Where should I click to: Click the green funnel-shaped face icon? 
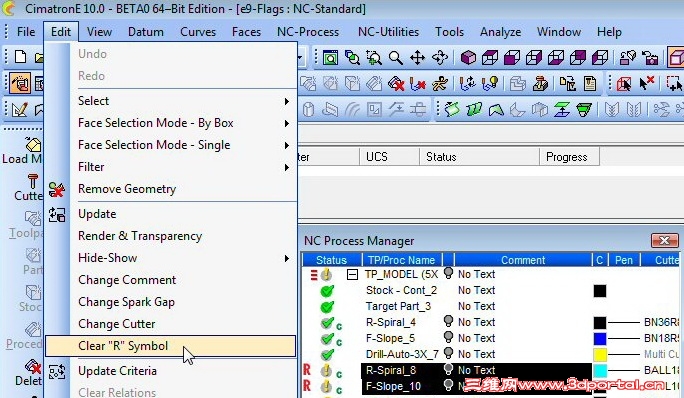pyautogui.click(x=584, y=109)
